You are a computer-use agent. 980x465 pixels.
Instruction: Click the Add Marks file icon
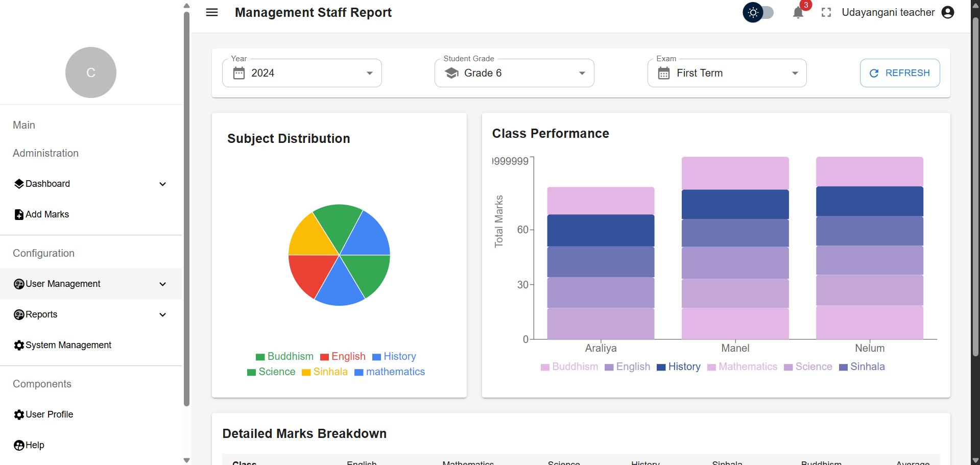(19, 215)
